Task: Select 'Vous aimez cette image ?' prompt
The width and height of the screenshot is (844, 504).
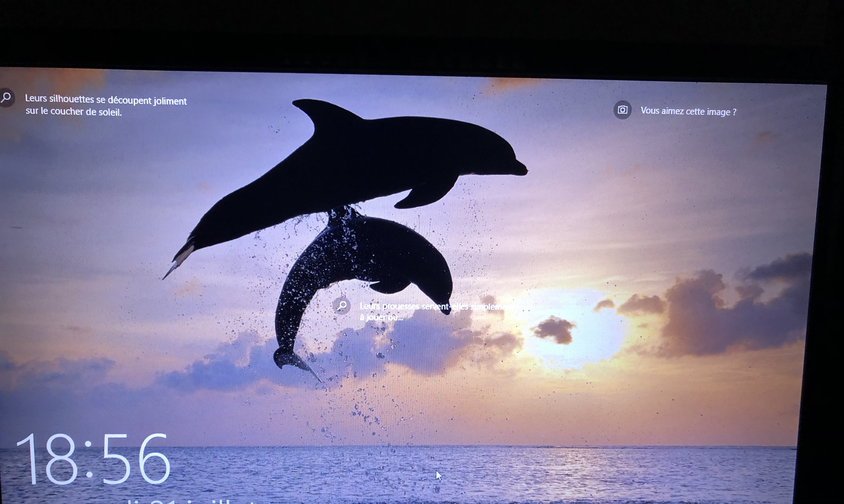Action: coord(688,111)
